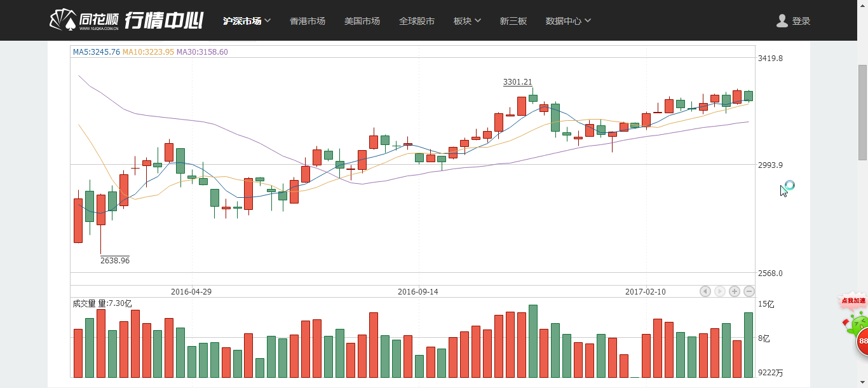Viewport: 868px width, 388px height.
Task: Go to 全球股市 page
Action: tap(417, 21)
